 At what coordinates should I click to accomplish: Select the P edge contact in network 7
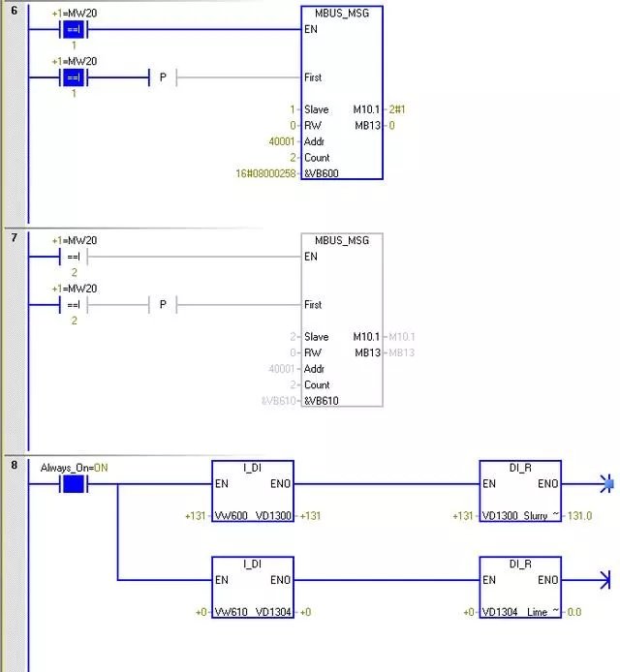pos(163,305)
